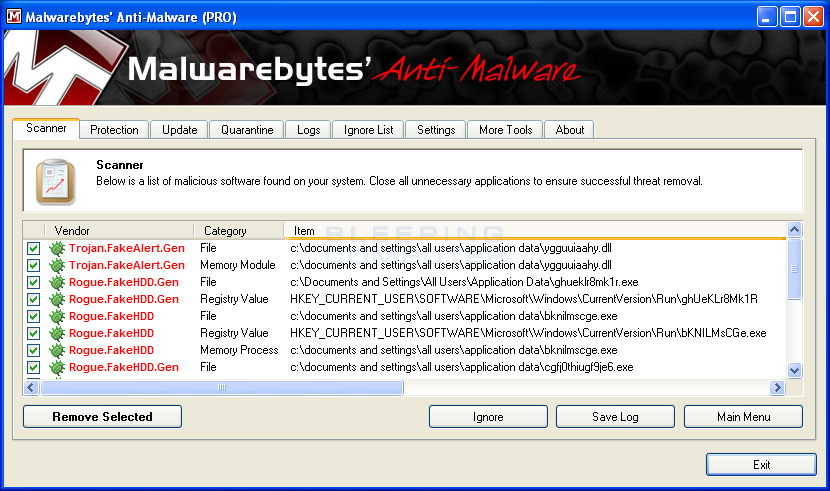Switch to the Protection tab
Image resolution: width=830 pixels, height=491 pixels.
coord(114,130)
